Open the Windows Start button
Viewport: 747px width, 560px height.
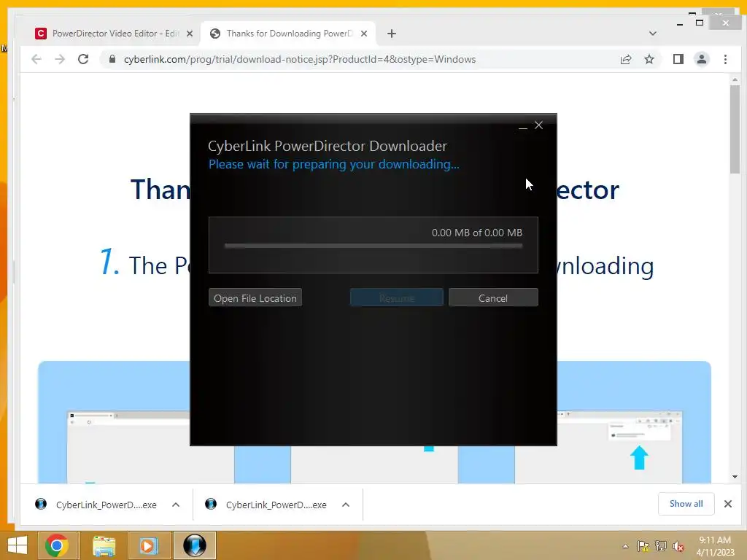click(x=18, y=545)
